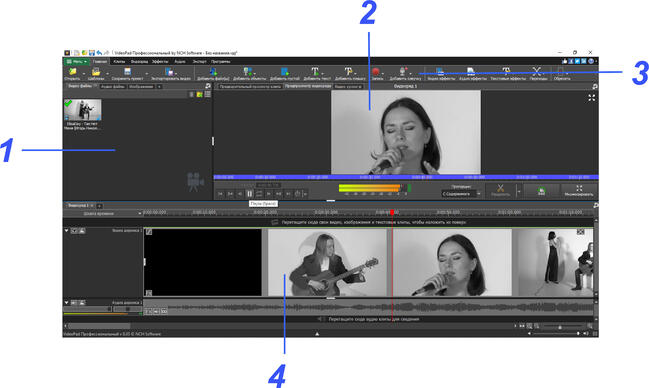Click the Add Narration microphone icon
The height and width of the screenshot is (388, 649).
403,72
